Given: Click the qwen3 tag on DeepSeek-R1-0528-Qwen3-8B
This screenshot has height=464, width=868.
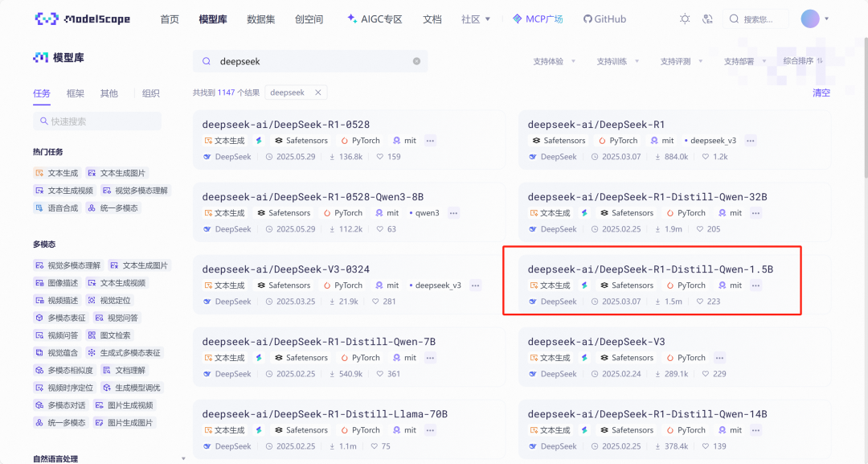Looking at the screenshot, I should [424, 213].
